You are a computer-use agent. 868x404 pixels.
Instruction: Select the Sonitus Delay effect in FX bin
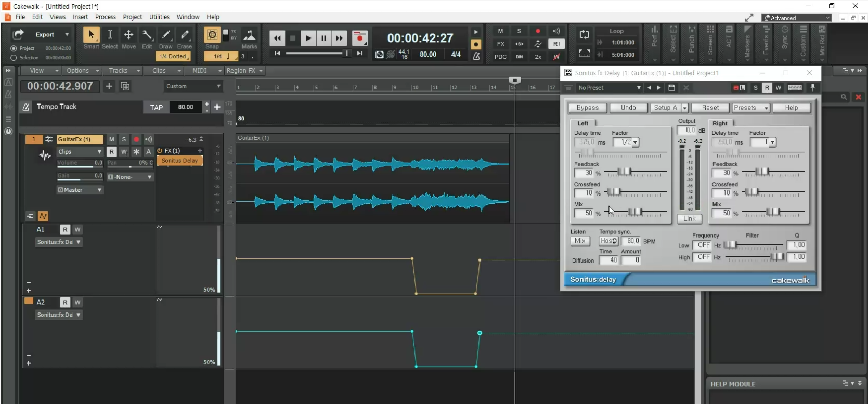[179, 161]
